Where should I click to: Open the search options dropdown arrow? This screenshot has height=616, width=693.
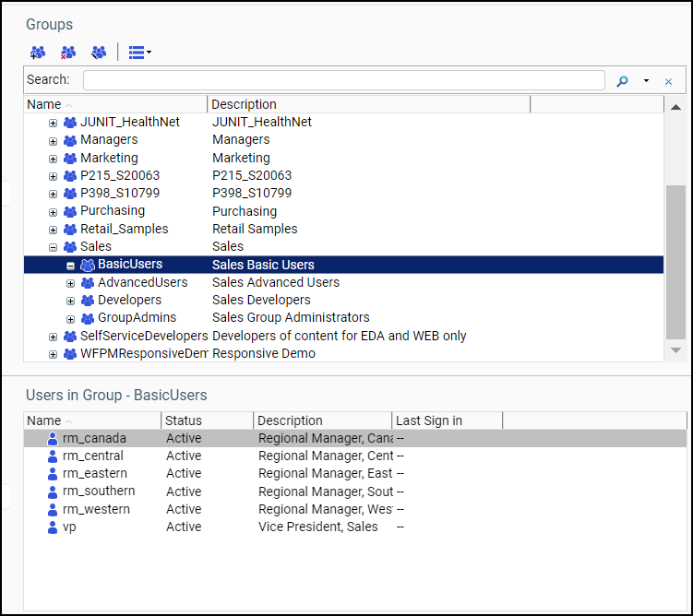(x=646, y=81)
